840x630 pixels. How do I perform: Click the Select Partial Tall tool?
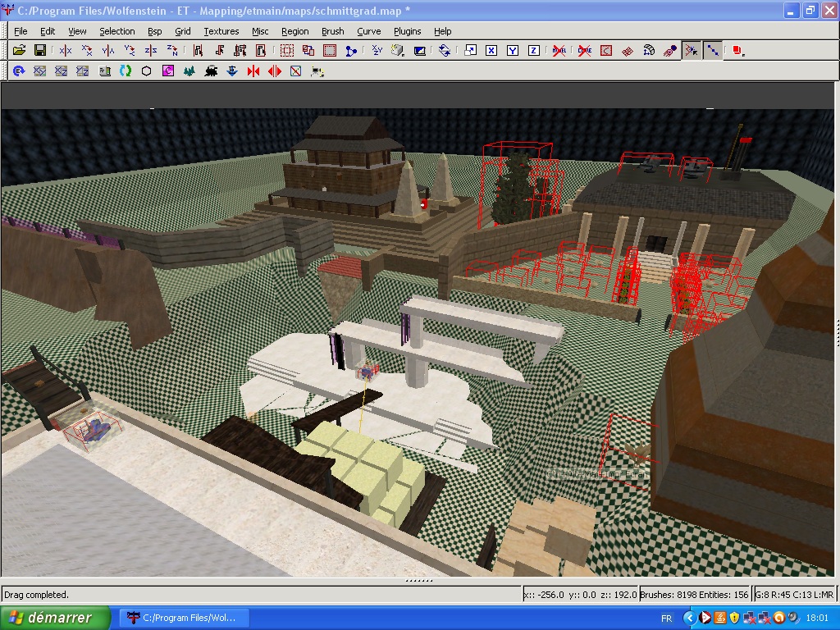click(x=240, y=50)
